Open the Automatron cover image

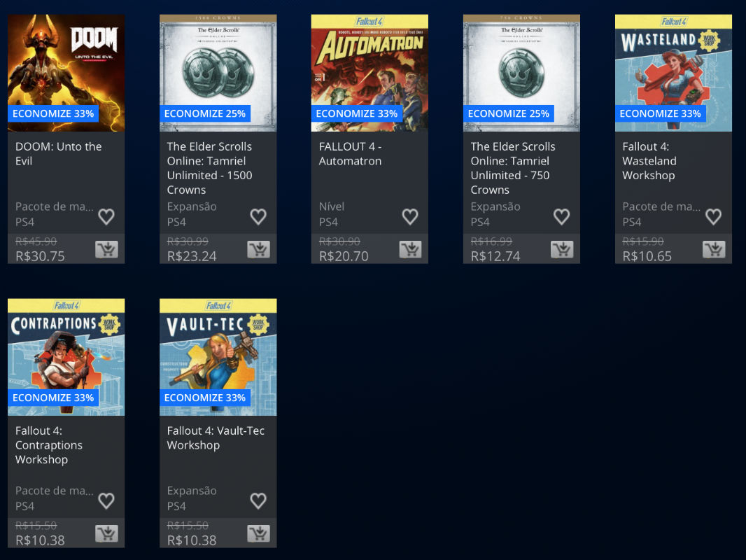(370, 73)
